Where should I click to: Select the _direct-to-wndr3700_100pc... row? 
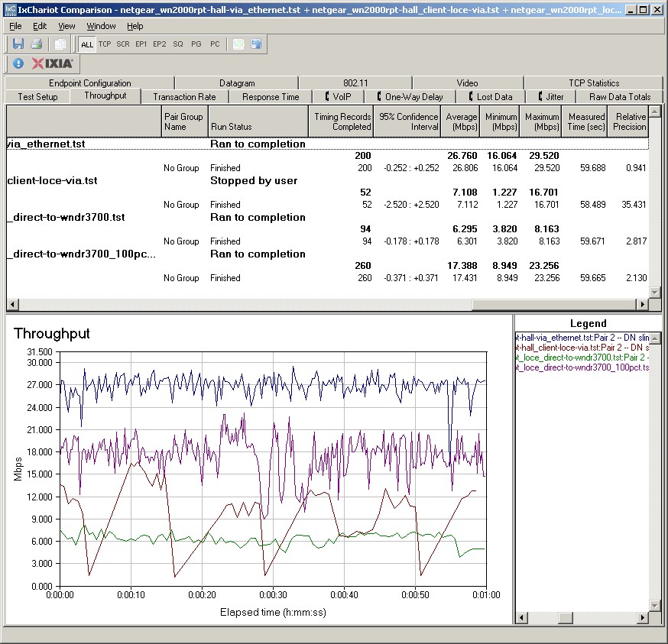[328, 254]
